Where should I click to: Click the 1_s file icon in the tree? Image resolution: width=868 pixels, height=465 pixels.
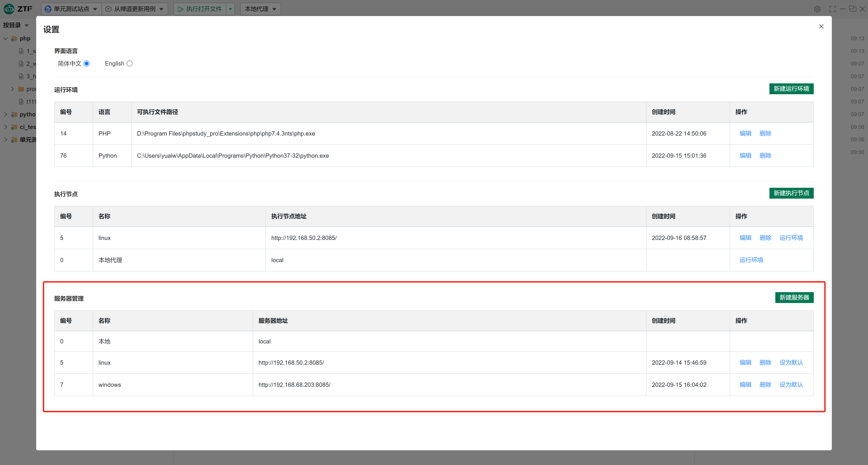tap(21, 51)
